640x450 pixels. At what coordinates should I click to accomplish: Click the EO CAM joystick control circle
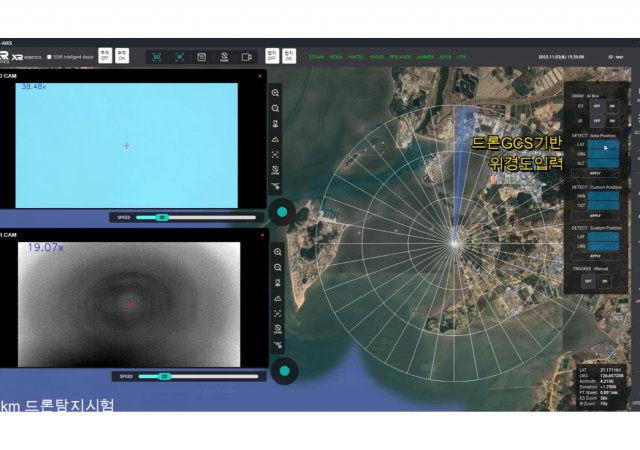pyautogui.click(x=283, y=212)
